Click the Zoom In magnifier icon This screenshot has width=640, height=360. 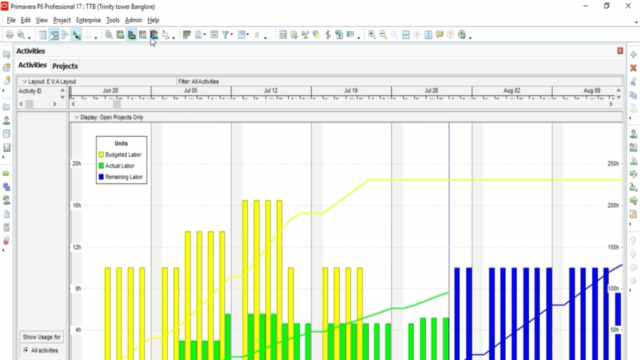pyautogui.click(x=372, y=35)
